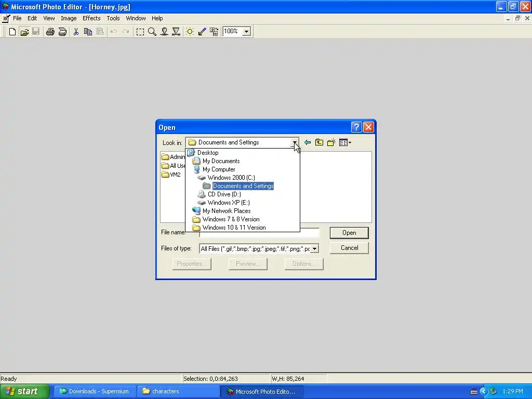Open the Help menu
This screenshot has width=532, height=399.
tap(157, 18)
